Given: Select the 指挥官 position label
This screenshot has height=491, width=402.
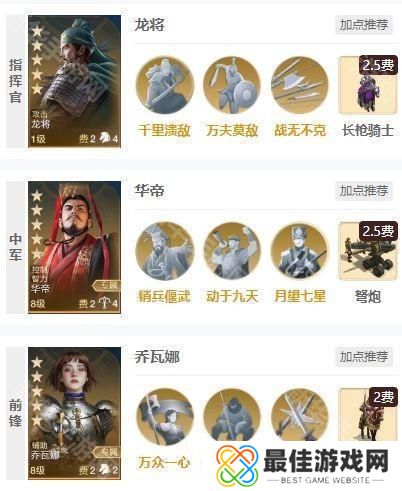Looking at the screenshot, I should tap(15, 81).
